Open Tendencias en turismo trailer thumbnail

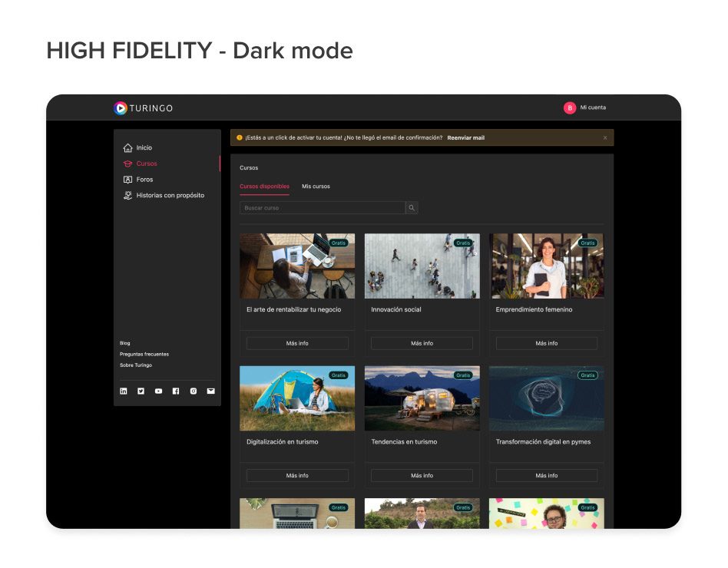point(422,398)
